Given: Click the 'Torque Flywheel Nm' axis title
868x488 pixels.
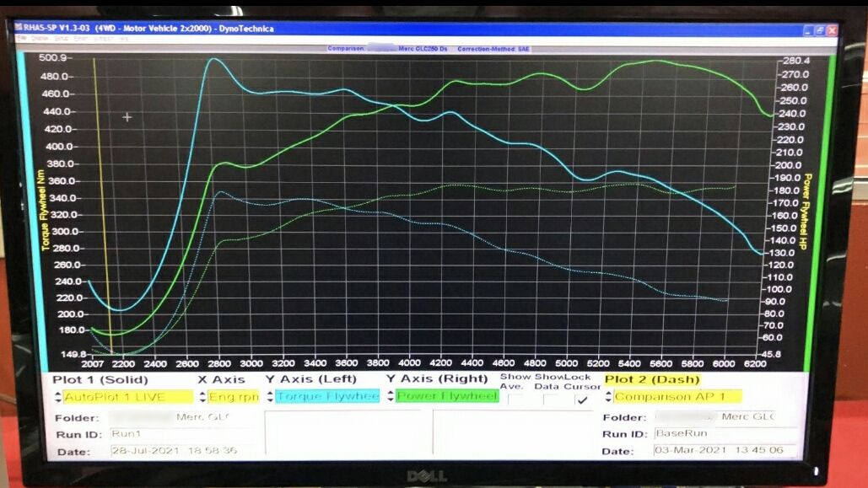Looking at the screenshot, I should (44, 210).
